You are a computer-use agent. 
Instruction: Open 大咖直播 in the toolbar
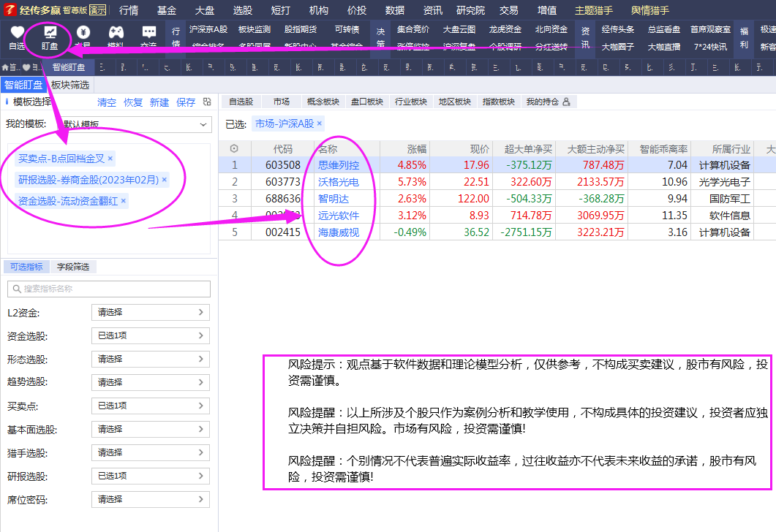point(664,47)
